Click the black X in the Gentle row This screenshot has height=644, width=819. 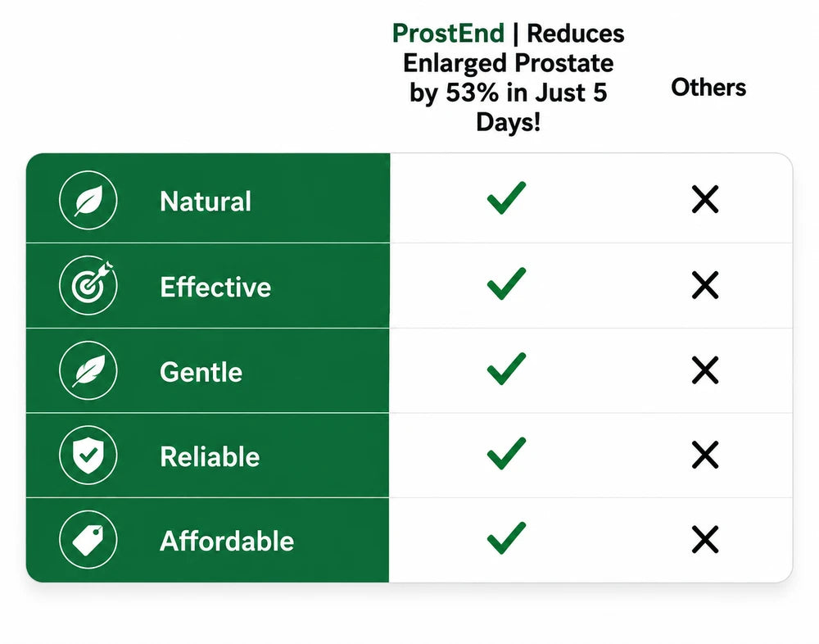click(x=705, y=370)
